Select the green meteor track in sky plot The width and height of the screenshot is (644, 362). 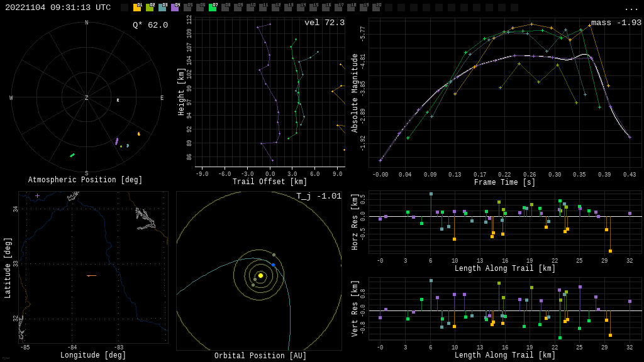72,155
